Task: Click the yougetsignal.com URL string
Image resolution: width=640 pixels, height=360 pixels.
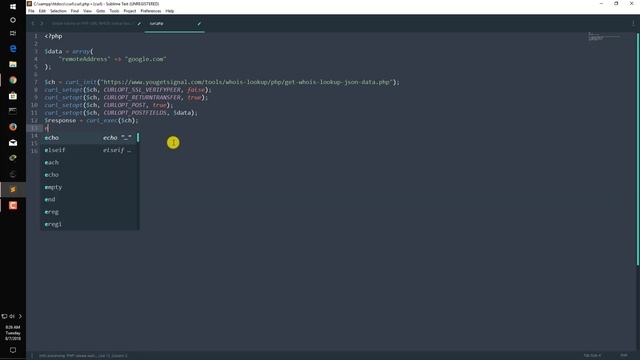Action: point(247,82)
